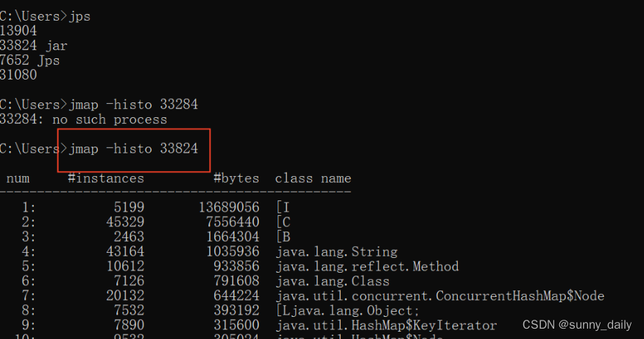The width and height of the screenshot is (644, 339).
Task: Click row number '9:' in histogram
Action: coord(29,326)
